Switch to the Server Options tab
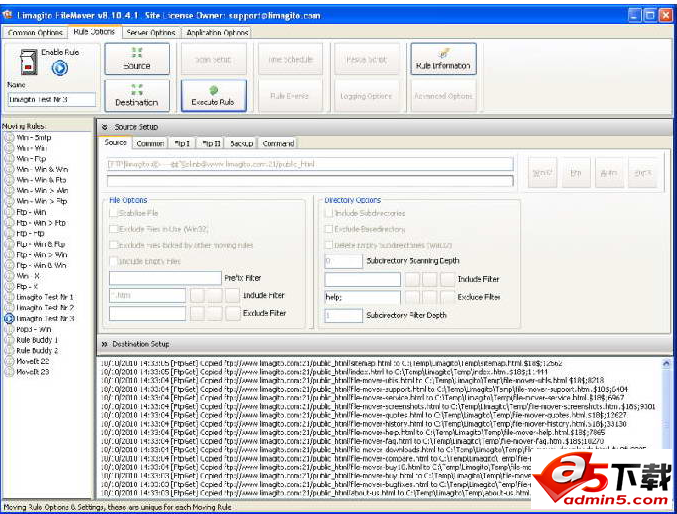The image size is (677, 514). click(x=151, y=32)
